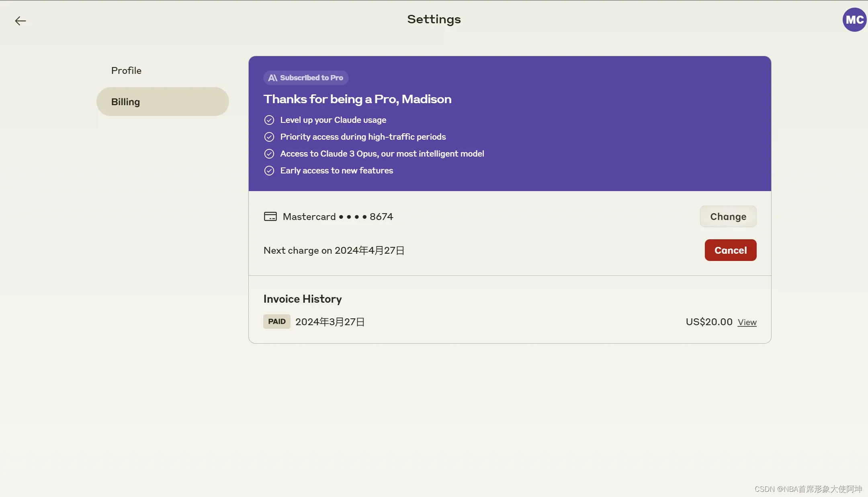Click the checkmark beside Level up usage
The height and width of the screenshot is (497, 868).
tap(269, 120)
